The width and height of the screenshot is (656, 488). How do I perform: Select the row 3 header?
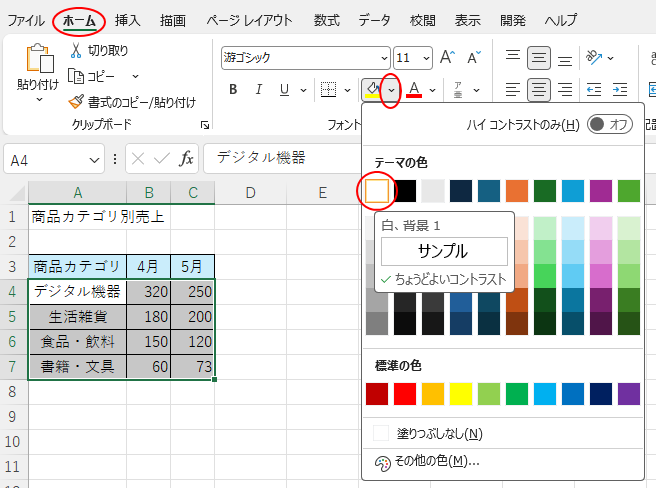point(13,267)
